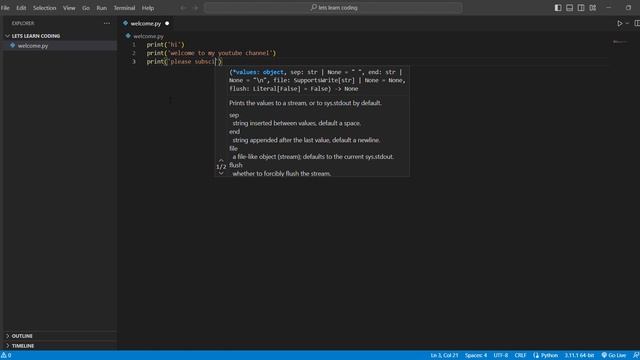Click the minimap preview
Viewport: 640px width, 360px height.
620,42
